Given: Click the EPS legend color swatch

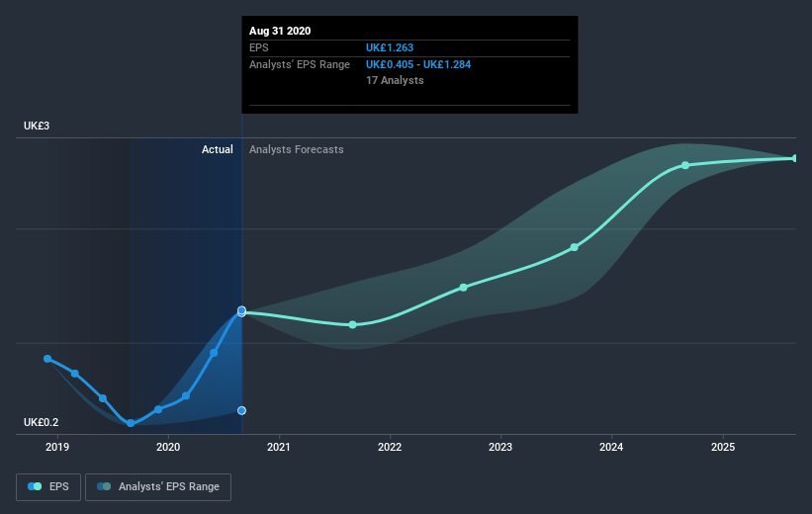Looking at the screenshot, I should (x=35, y=486).
